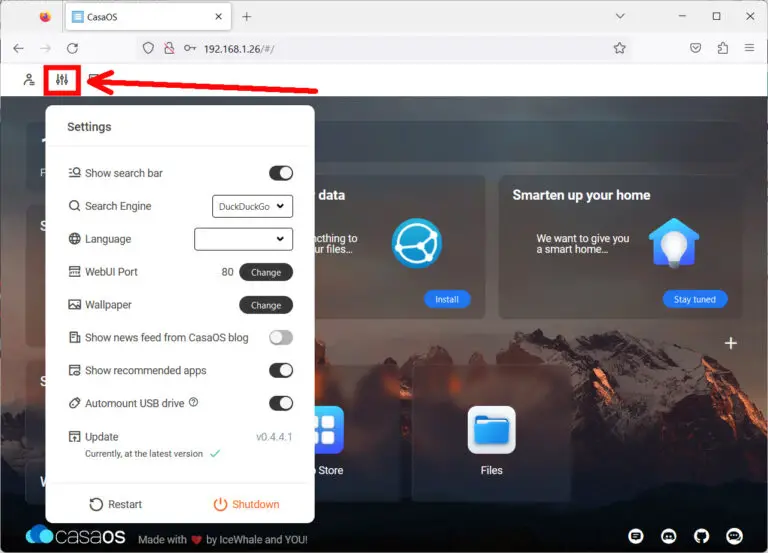Open the Files app icon
768x553 pixels.
coord(491,431)
